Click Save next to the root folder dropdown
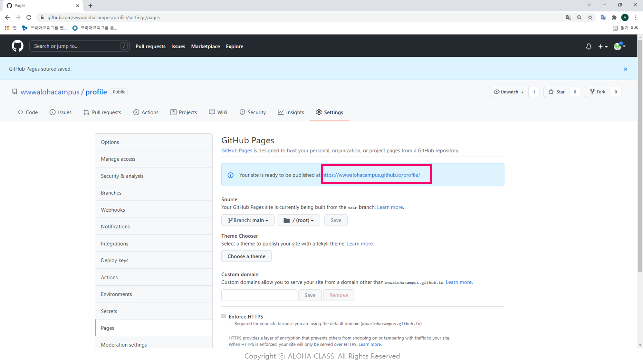 click(336, 220)
